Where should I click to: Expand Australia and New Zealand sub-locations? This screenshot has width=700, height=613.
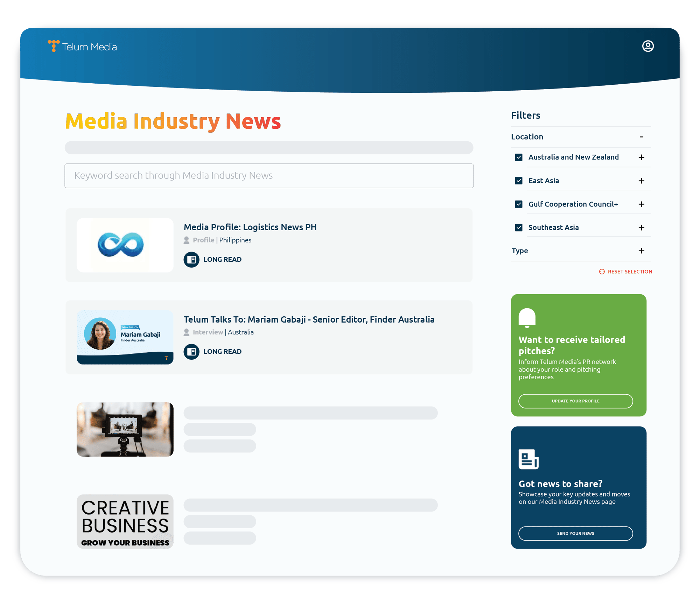pyautogui.click(x=641, y=157)
